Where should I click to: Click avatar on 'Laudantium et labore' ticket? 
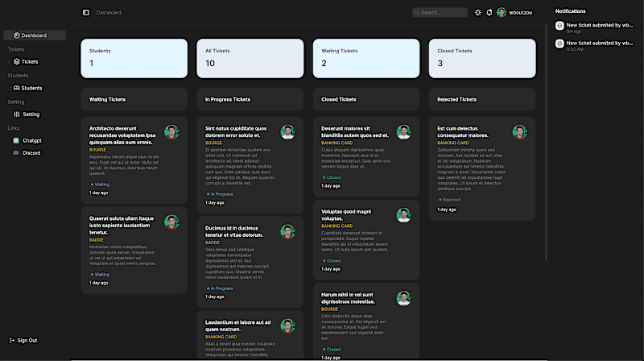pyautogui.click(x=288, y=326)
